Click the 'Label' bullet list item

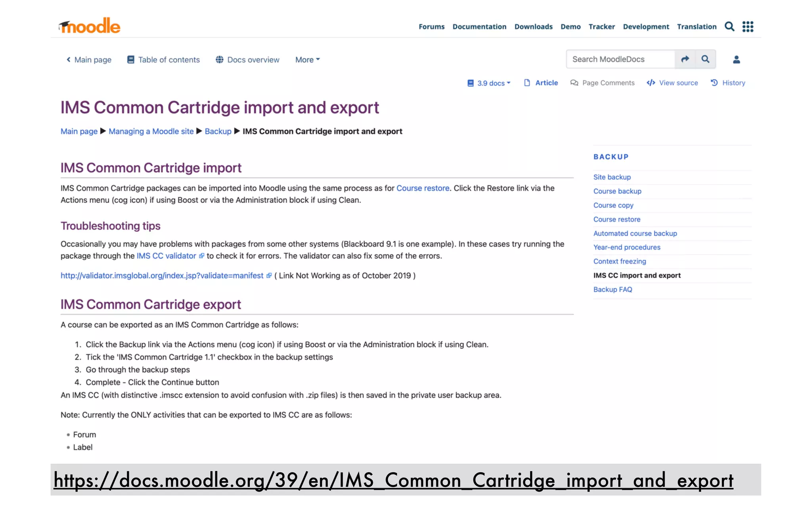tap(82, 447)
